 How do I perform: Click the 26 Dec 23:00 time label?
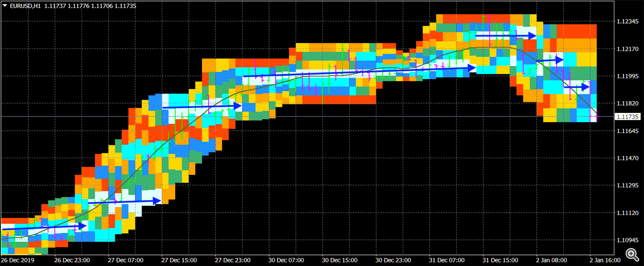[x=72, y=260]
